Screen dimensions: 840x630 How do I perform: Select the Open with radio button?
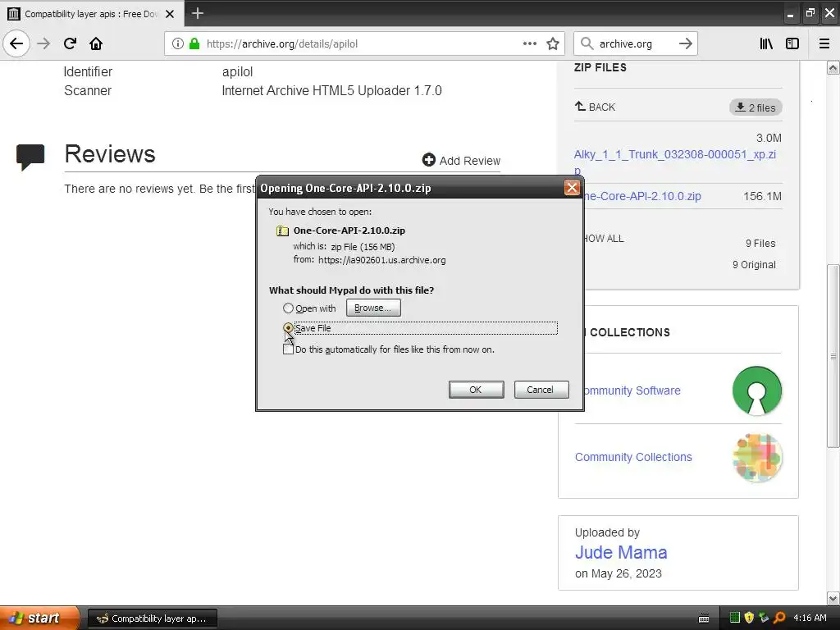[288, 308]
